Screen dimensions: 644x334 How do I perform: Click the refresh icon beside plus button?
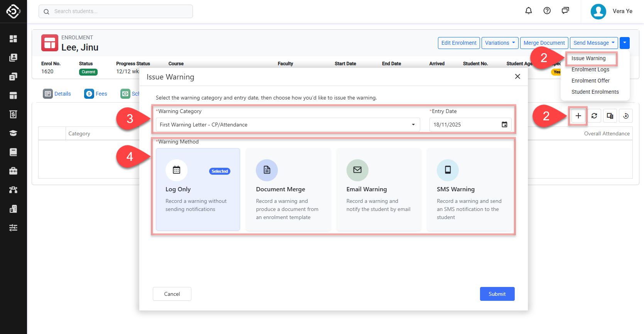594,116
